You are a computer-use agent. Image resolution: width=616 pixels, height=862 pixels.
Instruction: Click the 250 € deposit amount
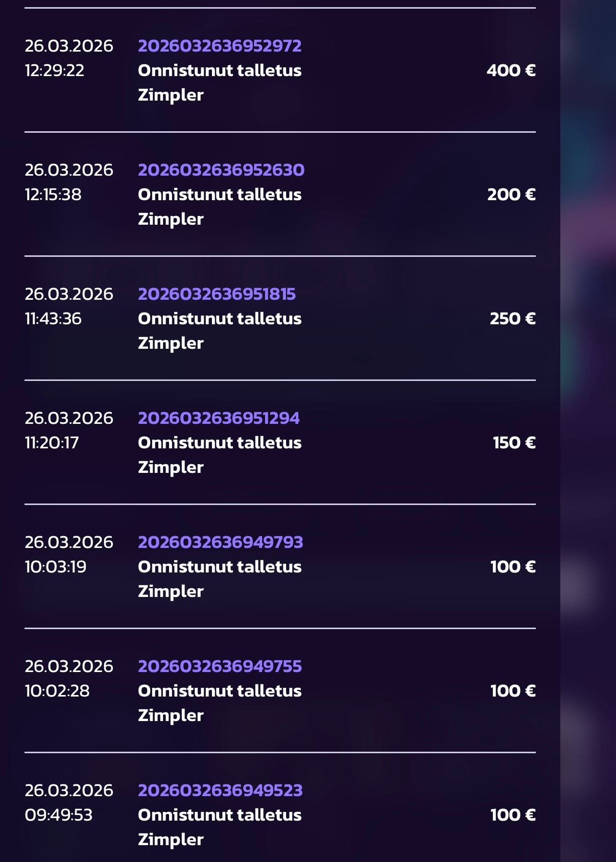[512, 319]
